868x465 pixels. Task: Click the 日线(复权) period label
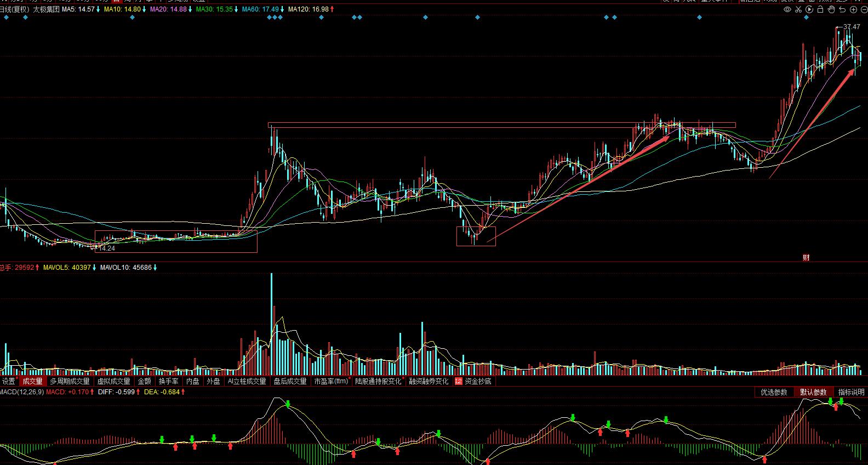point(14,9)
